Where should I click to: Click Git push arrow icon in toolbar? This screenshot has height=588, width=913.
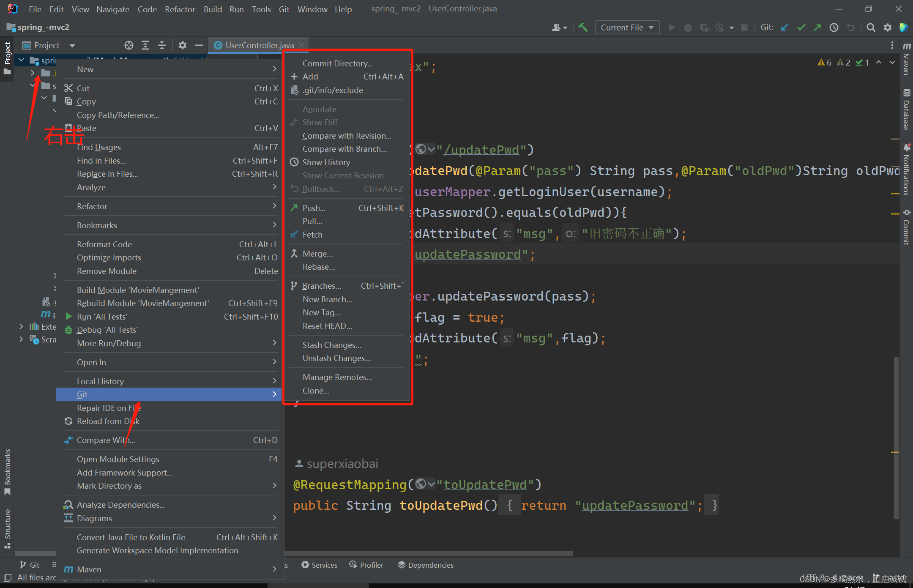pos(817,27)
